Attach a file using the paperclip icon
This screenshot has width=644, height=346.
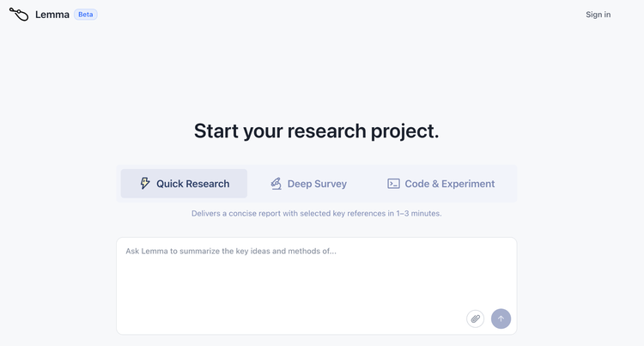475,319
